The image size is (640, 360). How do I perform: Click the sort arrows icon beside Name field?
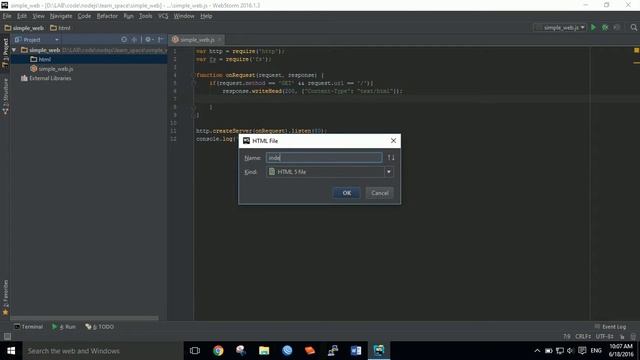[391, 158]
